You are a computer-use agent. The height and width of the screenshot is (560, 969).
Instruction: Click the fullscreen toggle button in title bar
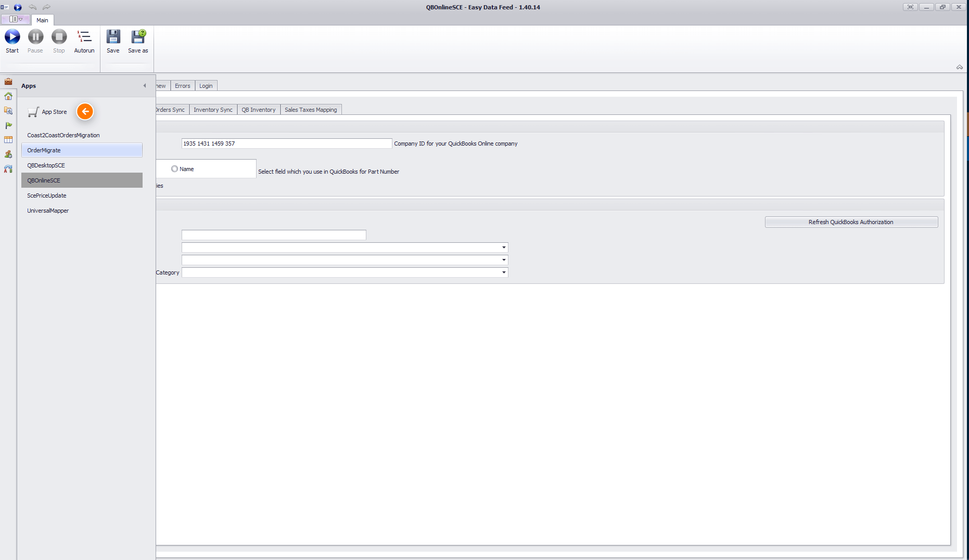click(x=910, y=7)
